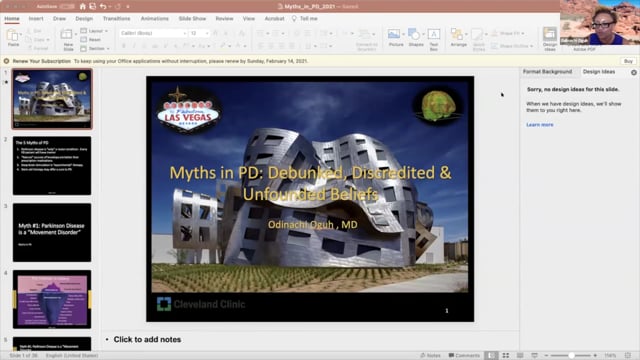Open the Transitions ribbon tab
Image resolution: width=640 pixels, height=360 pixels.
tap(116, 19)
